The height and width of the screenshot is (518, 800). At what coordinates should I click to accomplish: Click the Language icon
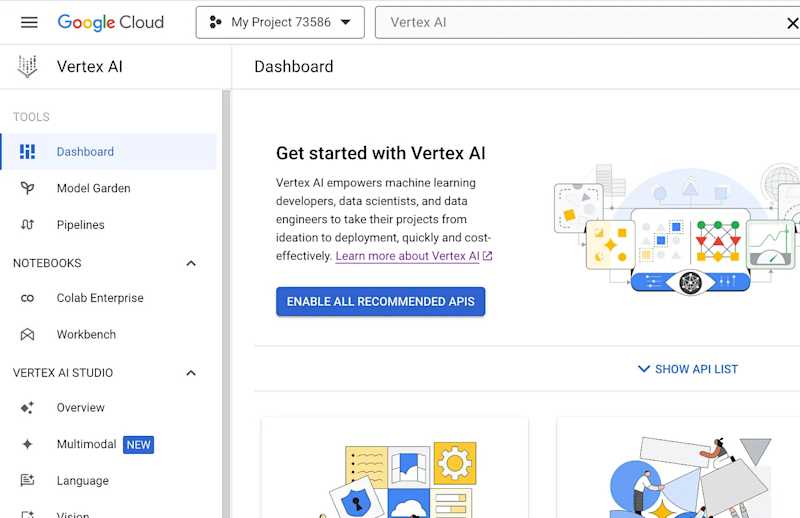click(28, 481)
